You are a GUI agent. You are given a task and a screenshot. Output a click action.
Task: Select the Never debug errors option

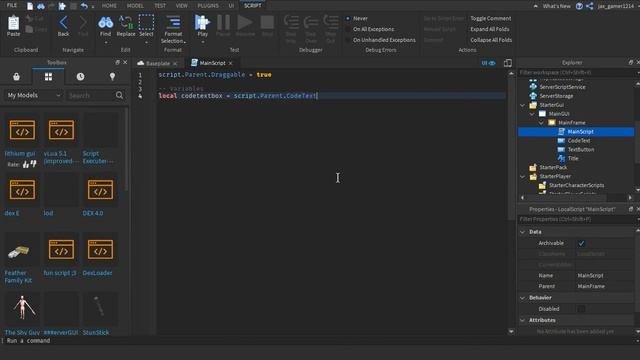tap(356, 18)
